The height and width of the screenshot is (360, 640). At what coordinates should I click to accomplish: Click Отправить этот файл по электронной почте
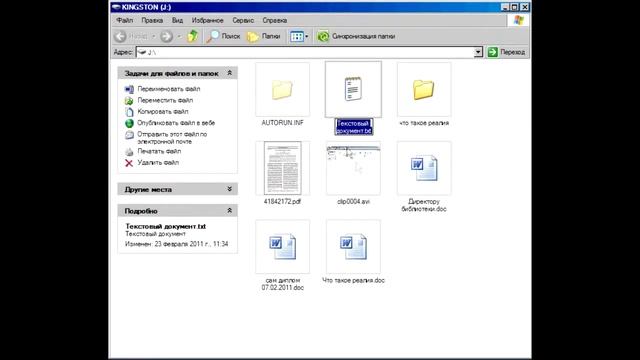point(172,138)
